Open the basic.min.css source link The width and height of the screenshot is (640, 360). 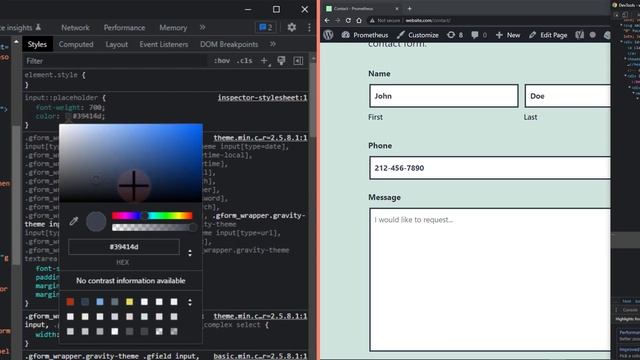pos(260,356)
